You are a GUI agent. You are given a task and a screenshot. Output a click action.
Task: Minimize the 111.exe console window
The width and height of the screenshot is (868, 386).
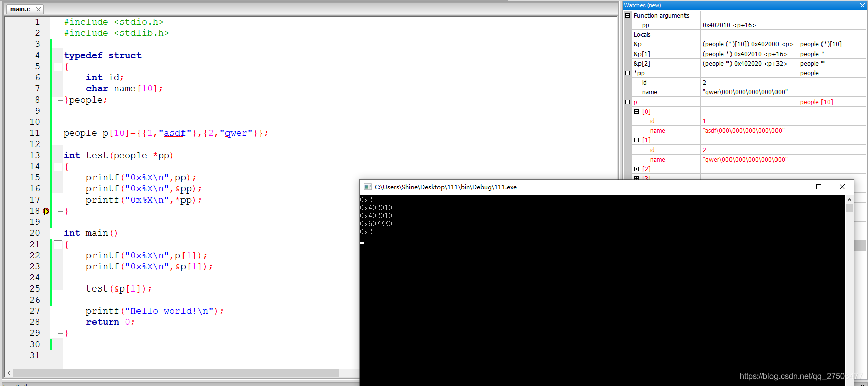click(x=796, y=187)
